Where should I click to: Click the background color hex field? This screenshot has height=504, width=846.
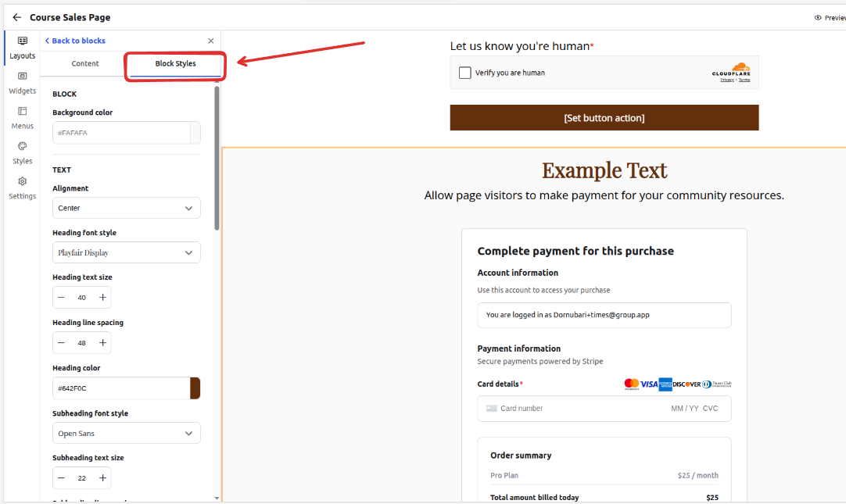pos(121,133)
